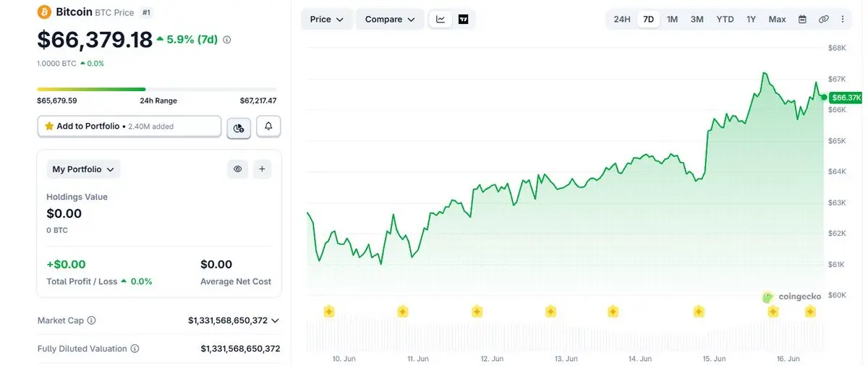Viewport: 868px width, 366px height.
Task: Click the $67,217.47 high range value
Action: (x=258, y=101)
